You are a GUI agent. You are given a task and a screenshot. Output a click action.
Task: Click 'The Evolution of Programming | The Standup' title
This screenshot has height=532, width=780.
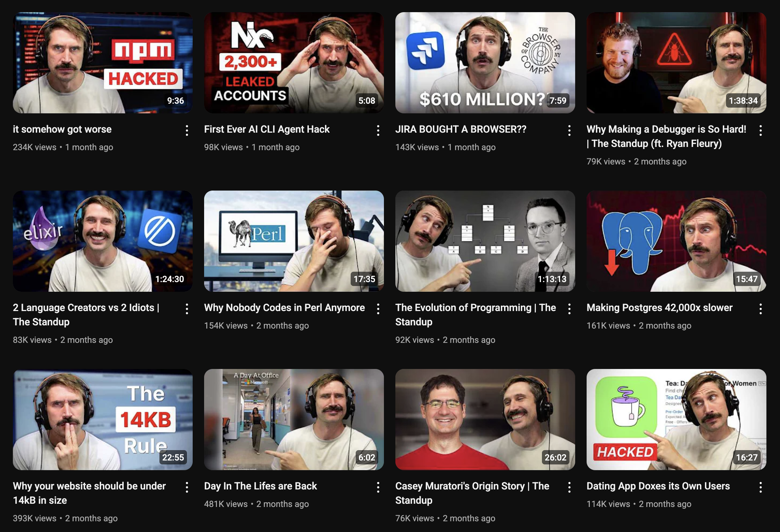pyautogui.click(x=475, y=315)
